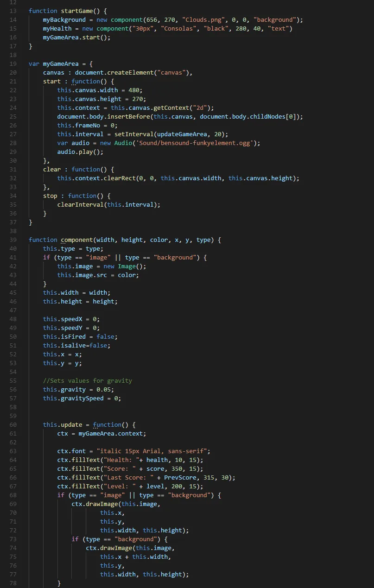Click the updateGameArea argument
Image resolution: width=374 pixels, height=588 pixels.
tap(182, 134)
